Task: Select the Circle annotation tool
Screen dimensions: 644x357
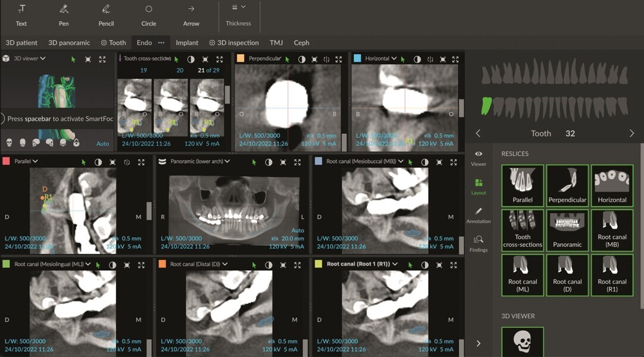Action: [x=149, y=16]
